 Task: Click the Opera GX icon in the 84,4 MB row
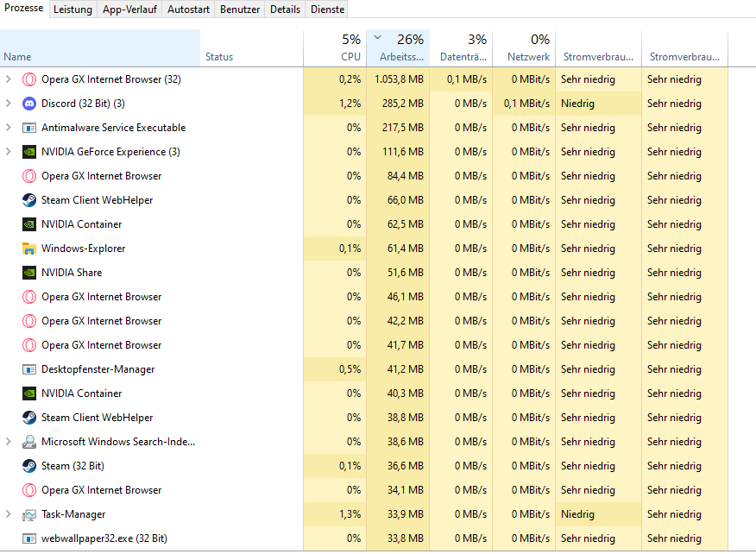click(x=29, y=176)
